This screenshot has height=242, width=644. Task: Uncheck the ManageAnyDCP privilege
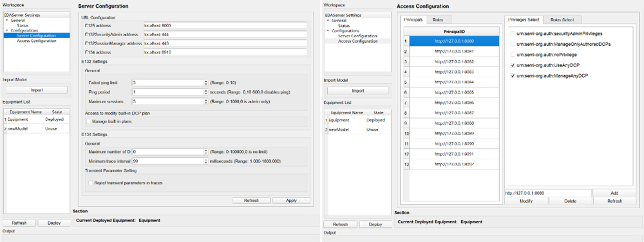click(512, 76)
